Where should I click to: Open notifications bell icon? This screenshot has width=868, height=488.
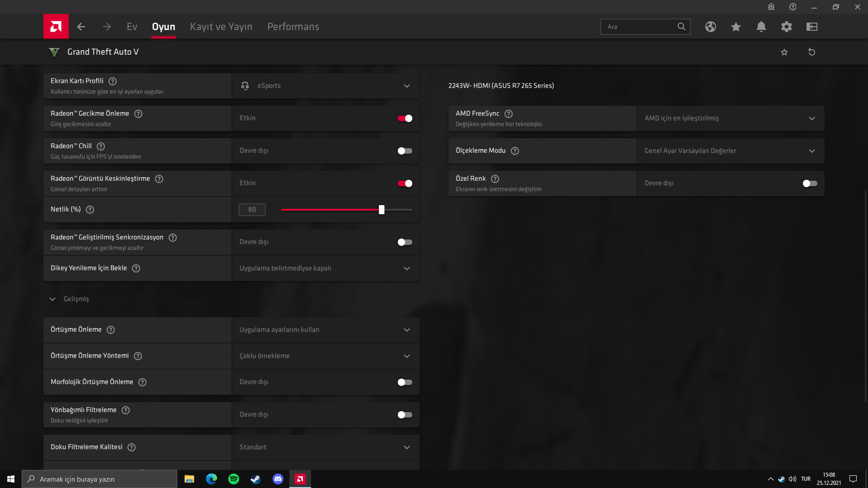761,27
